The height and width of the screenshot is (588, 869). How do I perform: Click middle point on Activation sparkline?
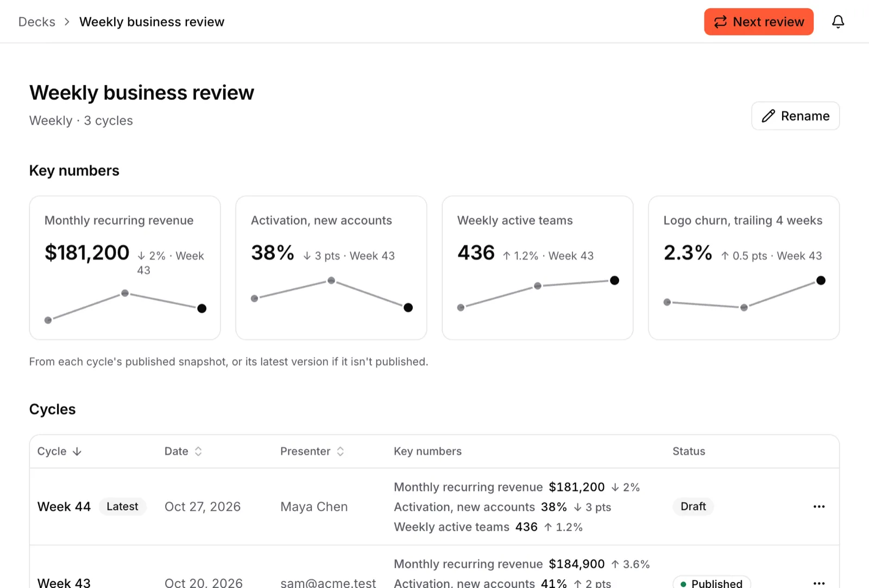pyautogui.click(x=331, y=281)
